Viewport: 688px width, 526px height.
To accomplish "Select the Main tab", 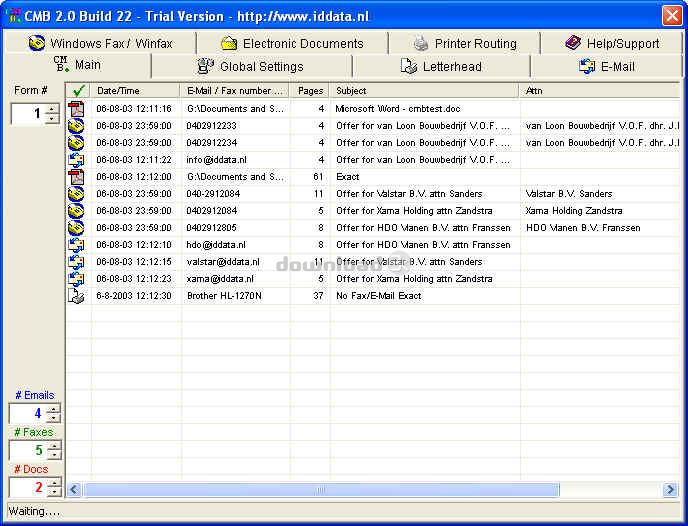I will [x=77, y=65].
